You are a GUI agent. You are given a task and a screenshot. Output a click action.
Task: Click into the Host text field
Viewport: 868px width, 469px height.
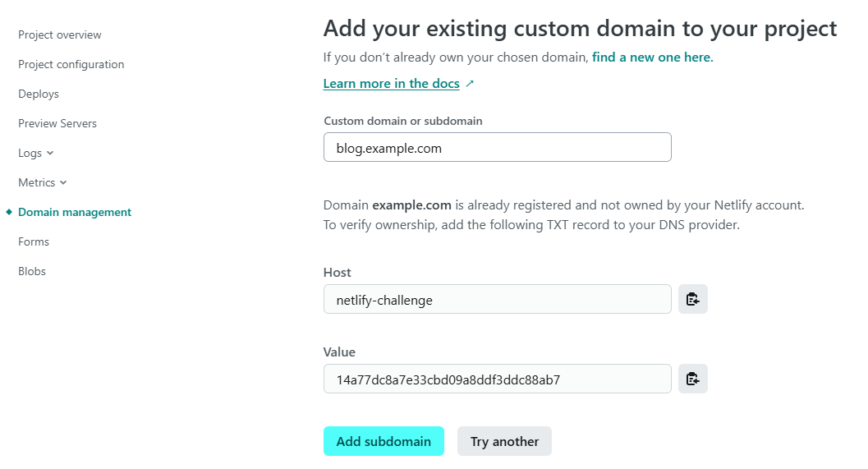(498, 299)
